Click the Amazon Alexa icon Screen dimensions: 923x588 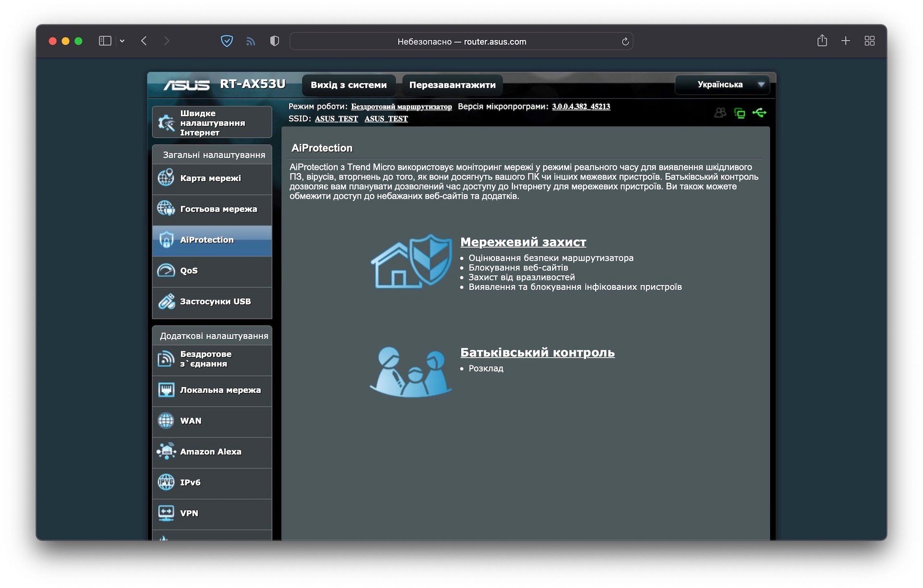tap(166, 452)
